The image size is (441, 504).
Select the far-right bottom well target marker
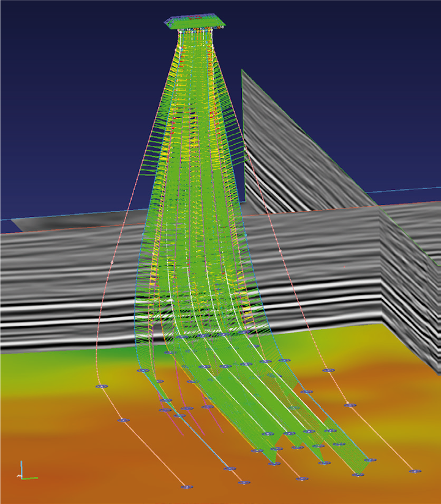tap(415, 471)
